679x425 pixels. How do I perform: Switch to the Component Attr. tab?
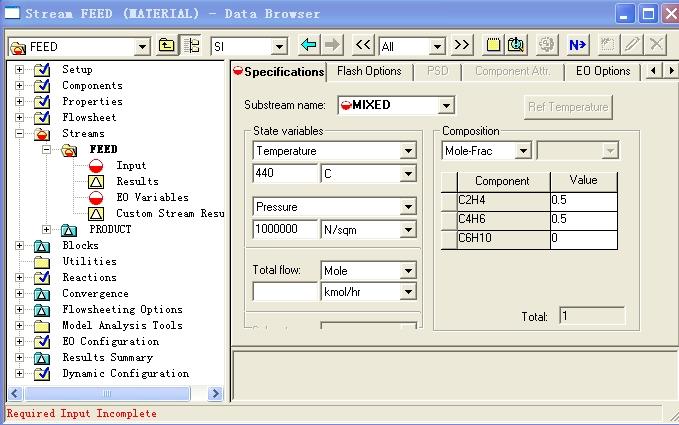pos(512,71)
